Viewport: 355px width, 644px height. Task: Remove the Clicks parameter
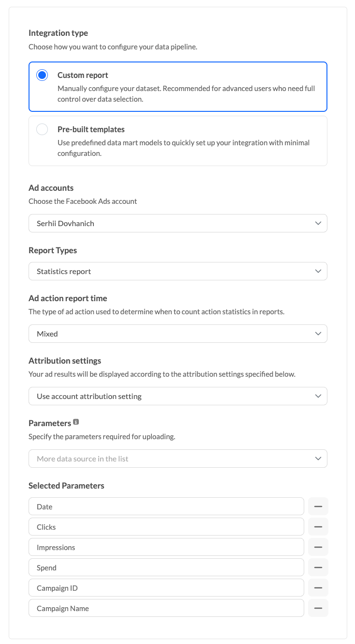click(318, 526)
